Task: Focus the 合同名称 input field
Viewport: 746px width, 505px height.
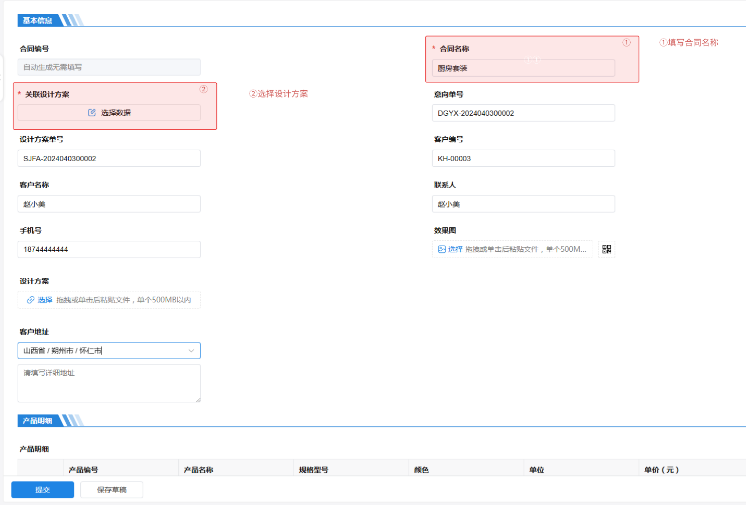Action: [523, 68]
